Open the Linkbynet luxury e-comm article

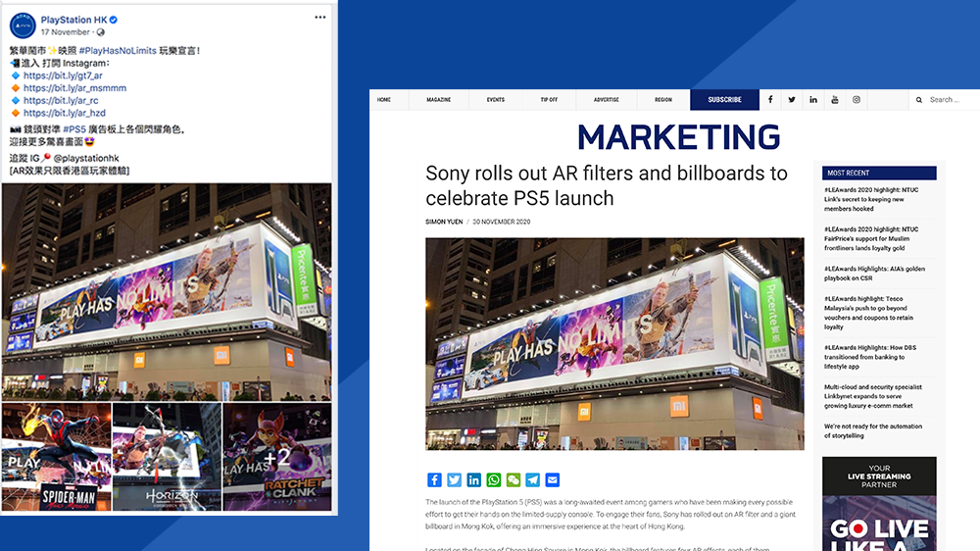click(x=873, y=396)
